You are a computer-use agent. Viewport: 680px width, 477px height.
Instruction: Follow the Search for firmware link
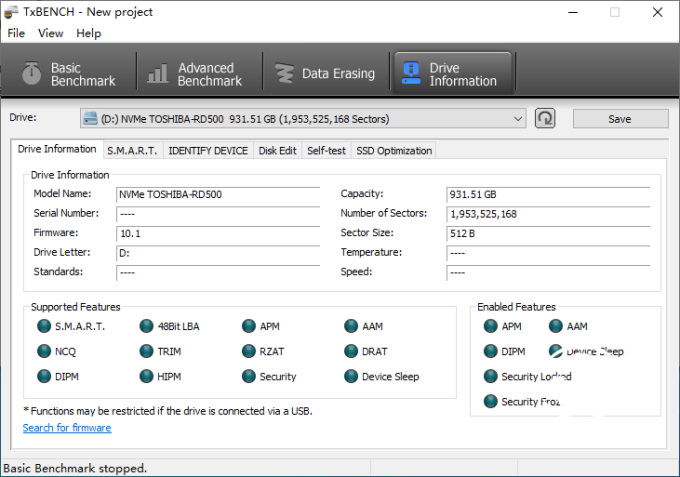pos(67,428)
